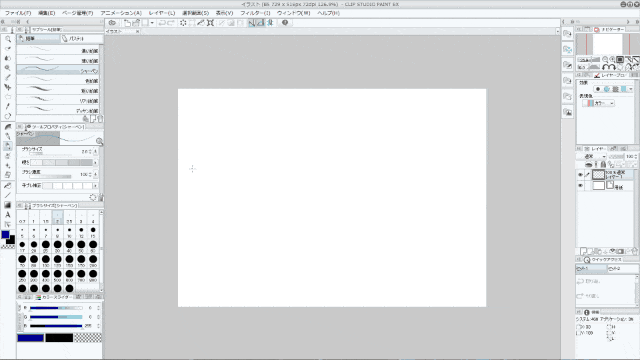640x360 pixels.
Task: Select the straight line Figure tool
Action: click(8, 195)
